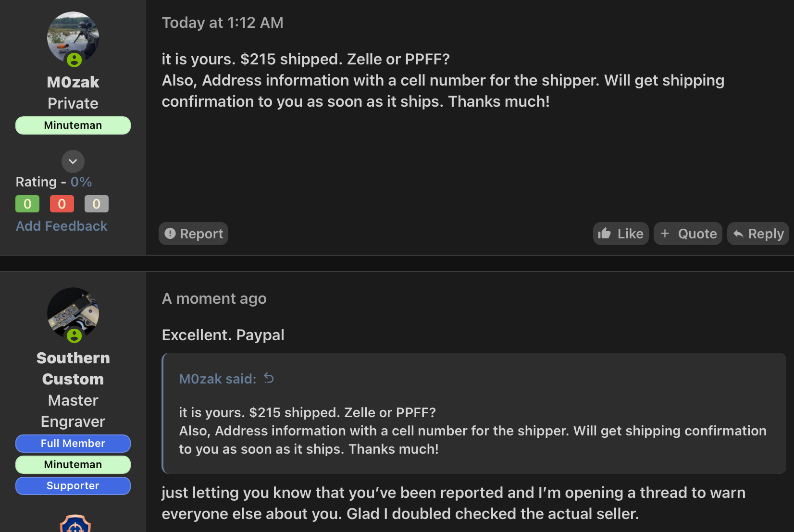The height and width of the screenshot is (532, 794).
Task: Select the green positive feedback count
Action: (x=27, y=204)
